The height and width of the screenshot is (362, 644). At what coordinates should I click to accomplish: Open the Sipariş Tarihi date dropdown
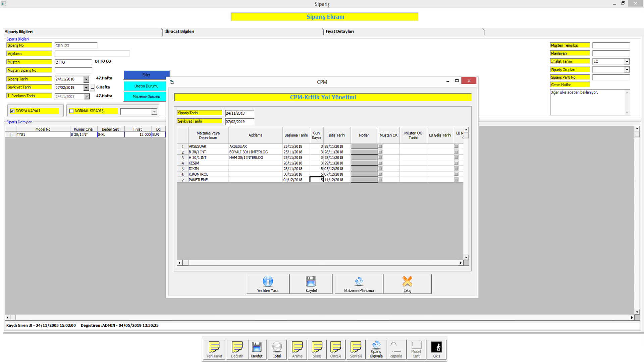(x=86, y=79)
